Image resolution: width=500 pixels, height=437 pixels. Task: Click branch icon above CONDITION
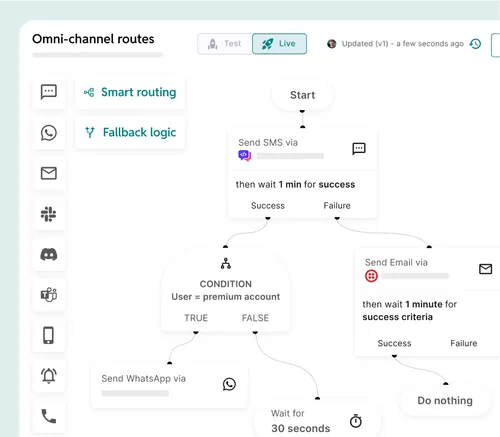[226, 263]
